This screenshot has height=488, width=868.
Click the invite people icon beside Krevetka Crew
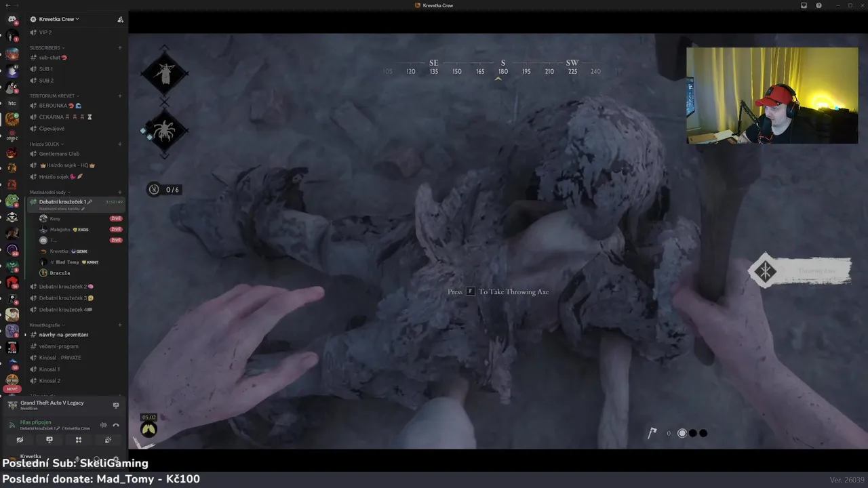(120, 19)
